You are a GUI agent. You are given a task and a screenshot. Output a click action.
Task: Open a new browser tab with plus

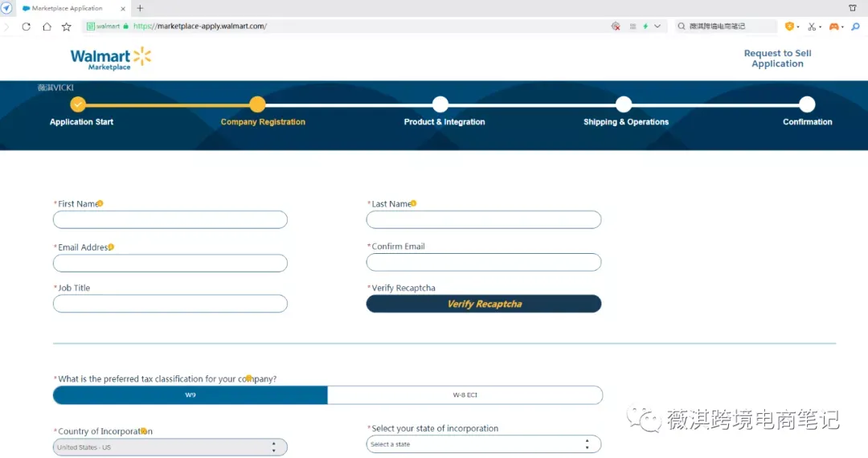(x=140, y=8)
